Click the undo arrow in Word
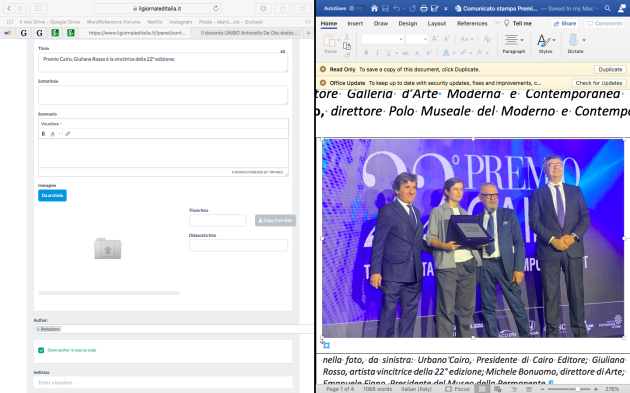The image size is (630, 393). pos(397,8)
